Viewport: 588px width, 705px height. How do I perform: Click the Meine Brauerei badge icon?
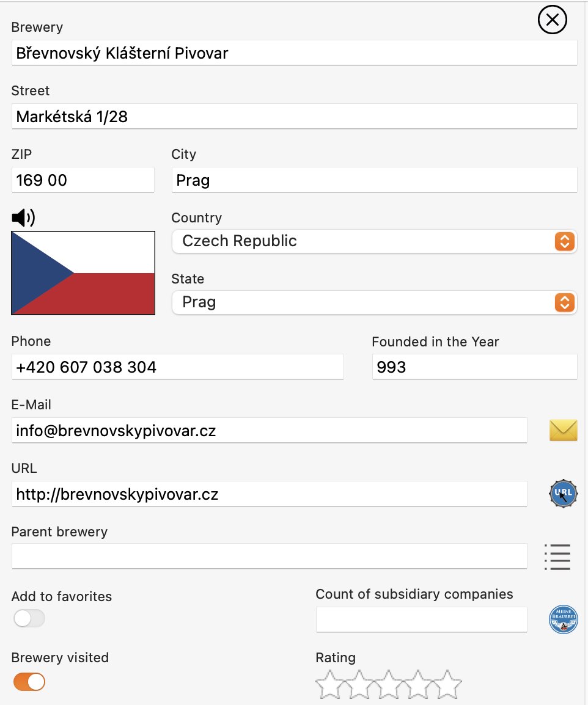click(x=564, y=619)
